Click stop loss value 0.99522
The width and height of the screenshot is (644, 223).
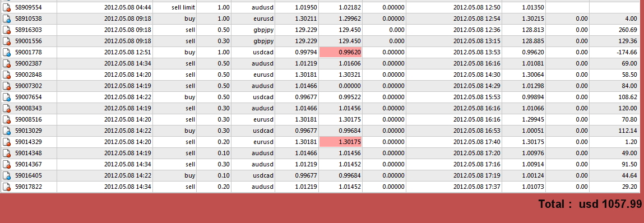coord(350,97)
